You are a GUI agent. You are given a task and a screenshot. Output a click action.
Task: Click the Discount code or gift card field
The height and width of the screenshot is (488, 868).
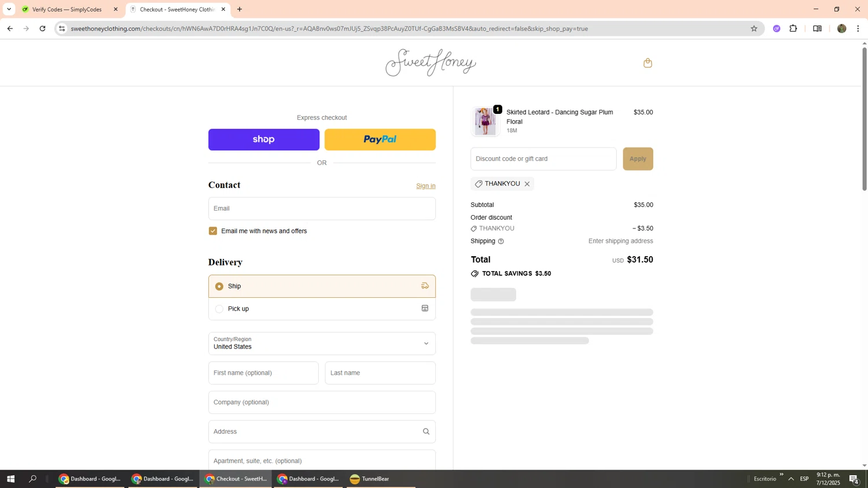point(543,159)
